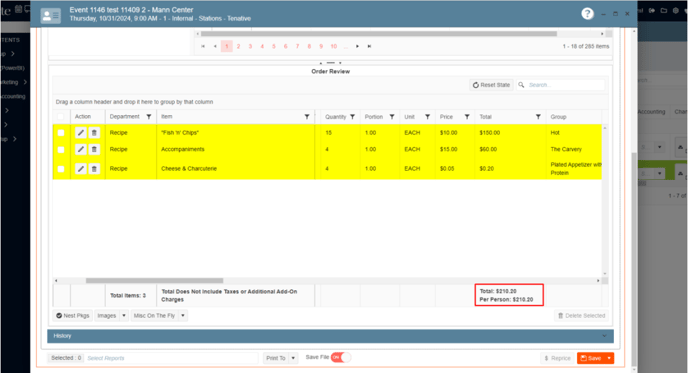Click the Nest Pkgs button

(x=73, y=316)
